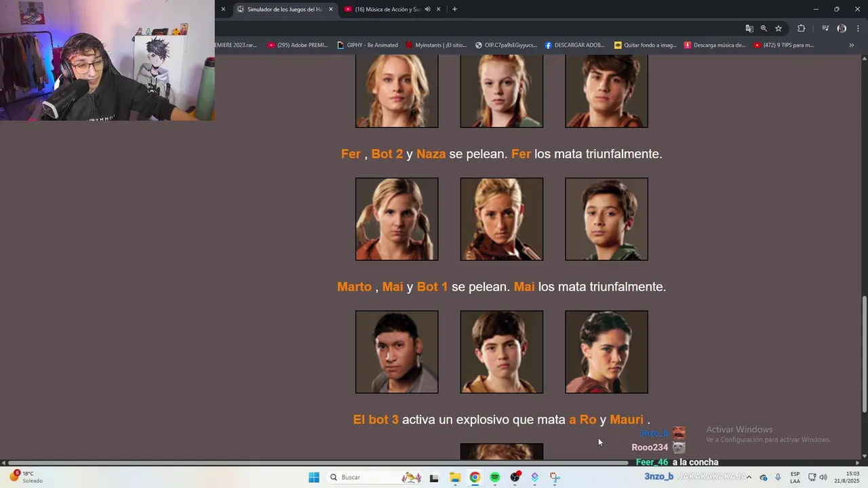Open the GIPHY - Be Animated bookmark

click(x=368, y=45)
